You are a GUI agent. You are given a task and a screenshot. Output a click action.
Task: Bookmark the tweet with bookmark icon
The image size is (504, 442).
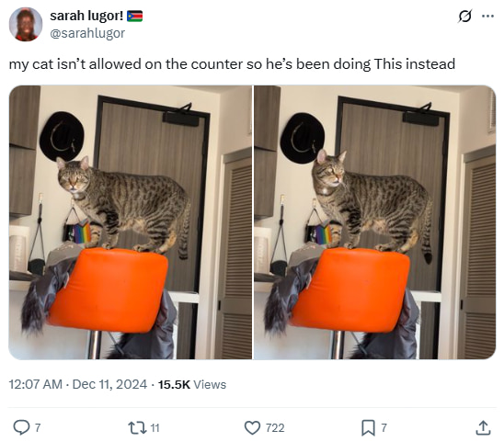[x=368, y=428]
